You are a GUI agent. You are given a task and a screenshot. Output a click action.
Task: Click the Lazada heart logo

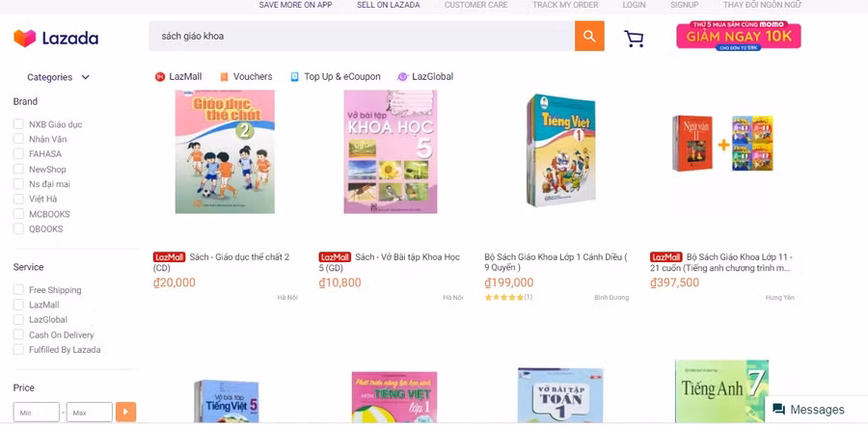tap(24, 39)
